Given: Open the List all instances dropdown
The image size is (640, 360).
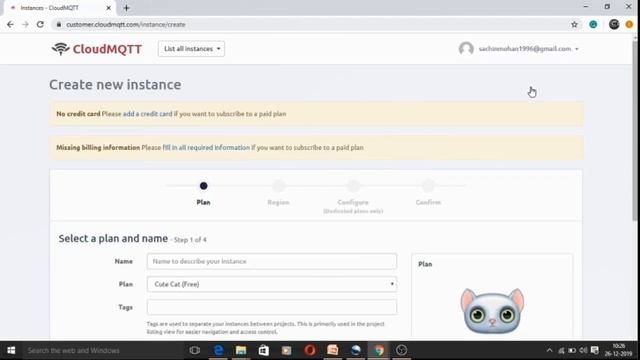Looking at the screenshot, I should point(191,49).
